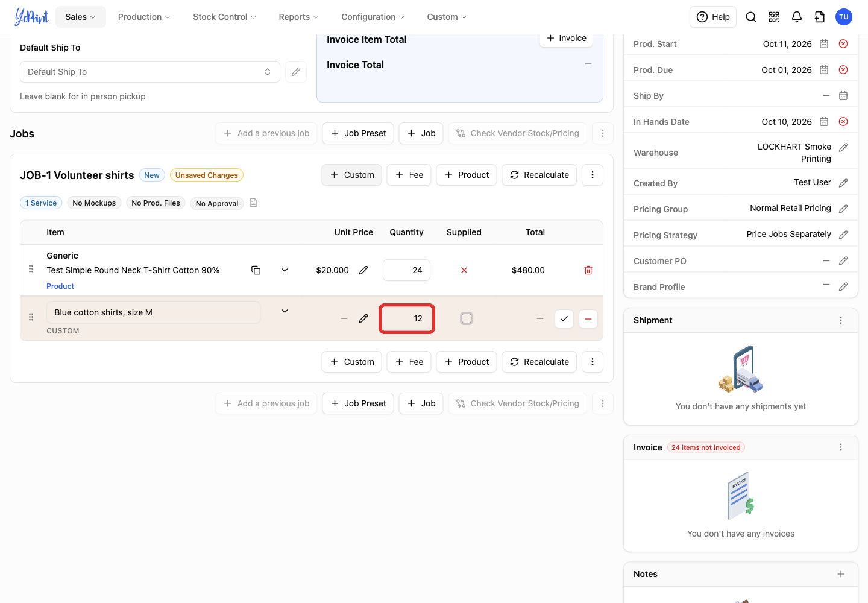Expand the custom shirts item chevron
Screen dimensions: 868x603
pyautogui.click(x=285, y=311)
